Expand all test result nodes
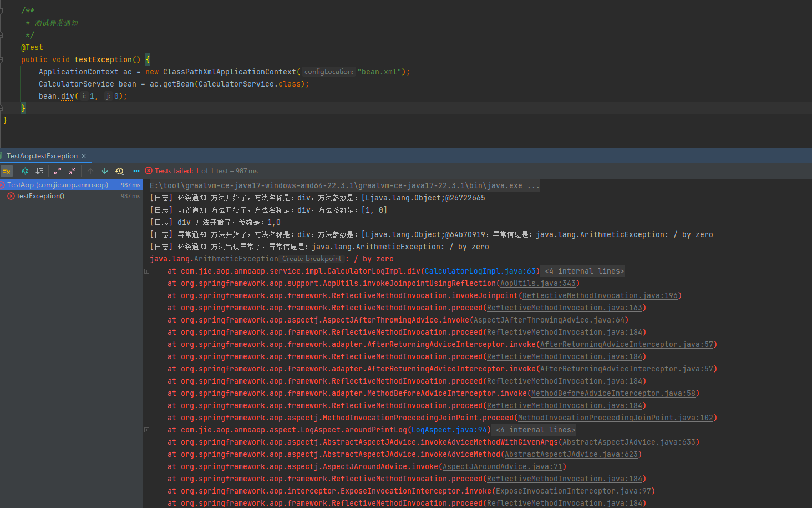This screenshot has height=508, width=812. coord(58,171)
